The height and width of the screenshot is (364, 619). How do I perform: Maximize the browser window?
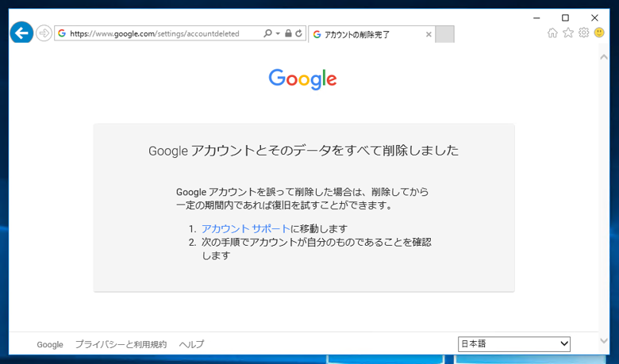(565, 17)
